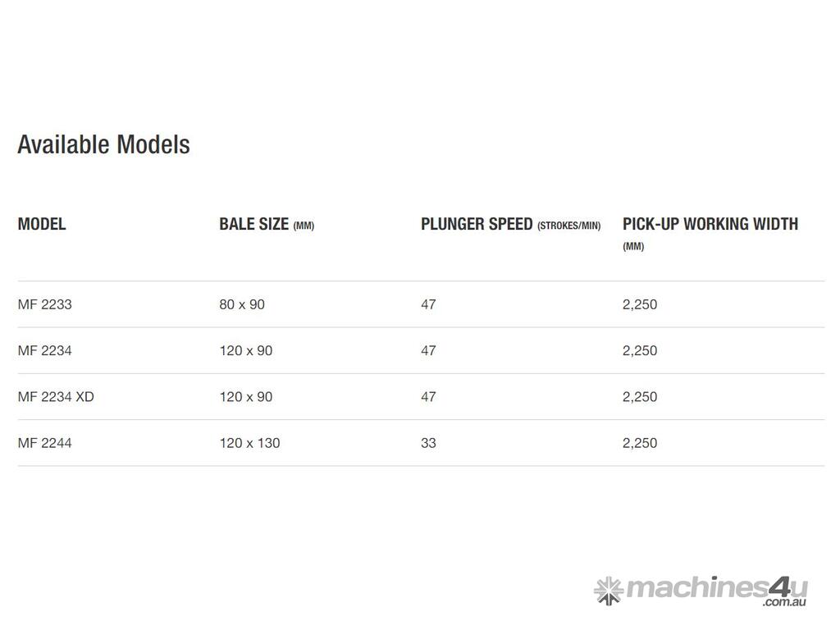Image resolution: width=840 pixels, height=630 pixels.
Task: Click the machines4u snowflake logo icon
Action: point(608,590)
